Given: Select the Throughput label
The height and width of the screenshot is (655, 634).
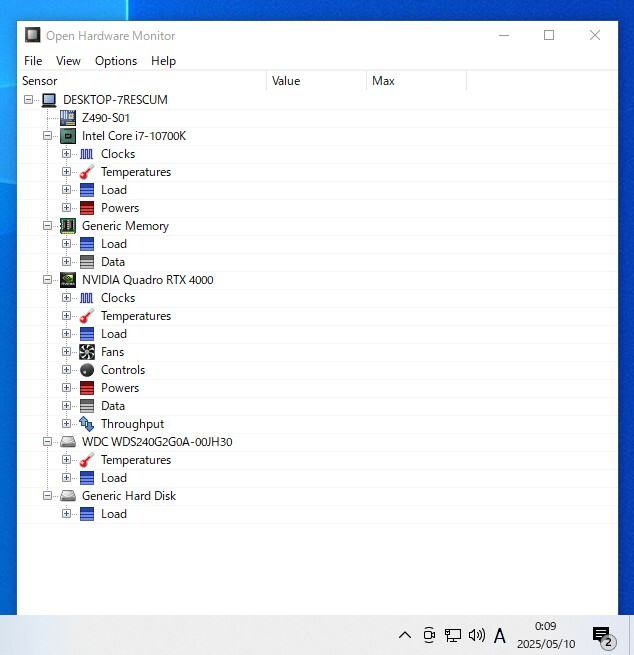Looking at the screenshot, I should (x=132, y=424).
